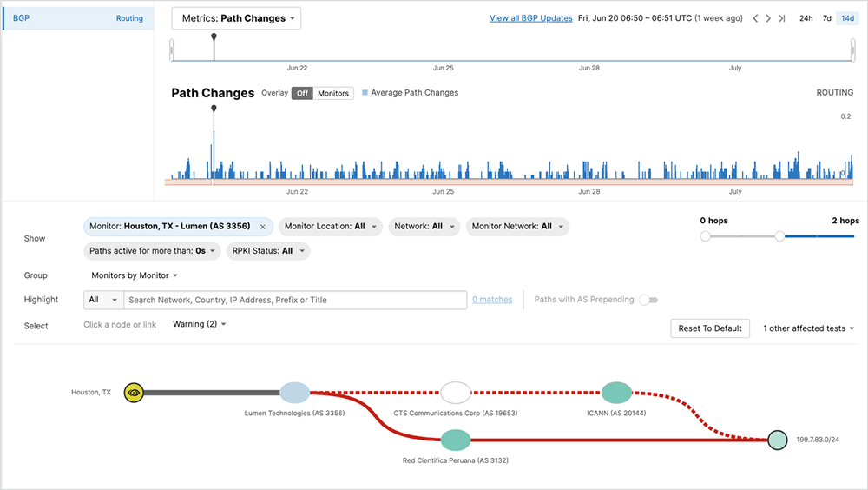868x490 pixels.
Task: Open the Monitors by Monitor group dropdown
Action: pyautogui.click(x=135, y=275)
